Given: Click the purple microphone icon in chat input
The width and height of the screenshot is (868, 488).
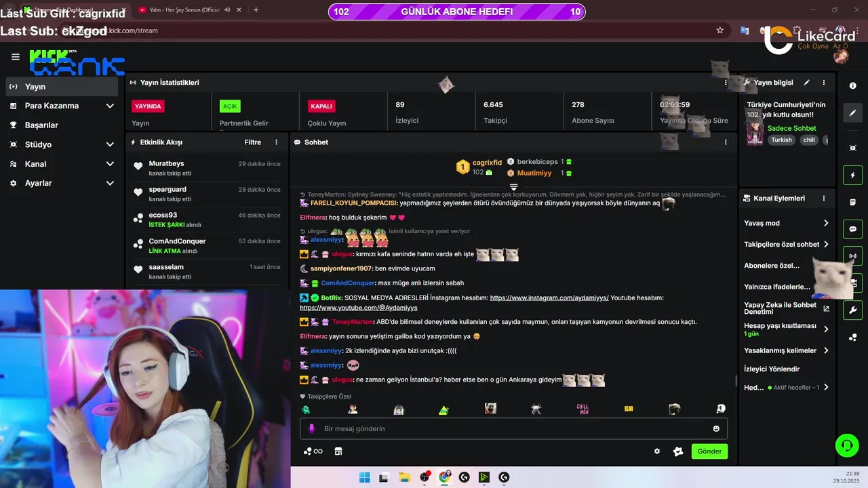Looking at the screenshot, I should (x=312, y=428).
